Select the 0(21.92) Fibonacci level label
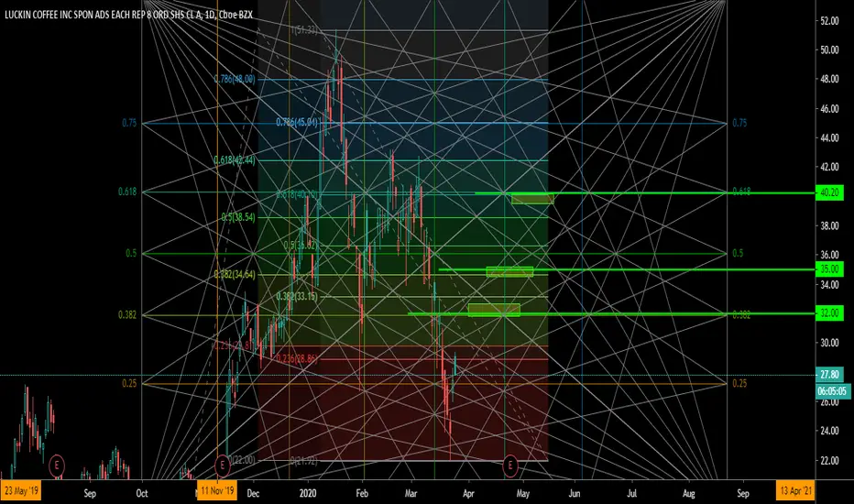Image resolution: width=854 pixels, height=504 pixels. coord(304,461)
